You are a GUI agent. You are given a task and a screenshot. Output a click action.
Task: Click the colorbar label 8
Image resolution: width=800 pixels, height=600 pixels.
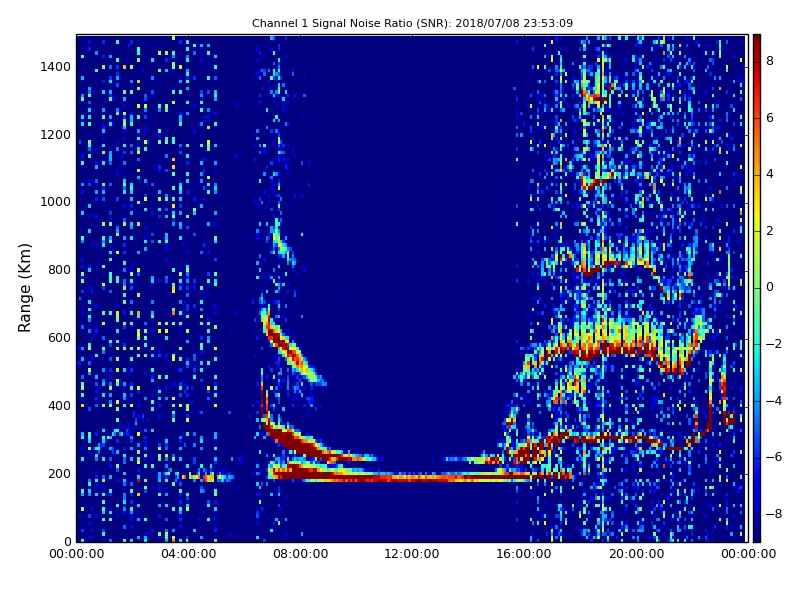click(x=770, y=61)
